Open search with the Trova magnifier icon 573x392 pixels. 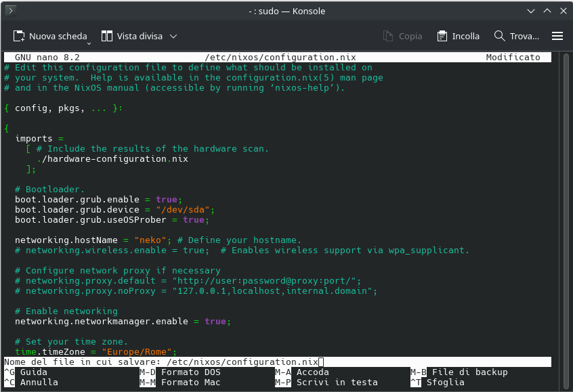500,36
